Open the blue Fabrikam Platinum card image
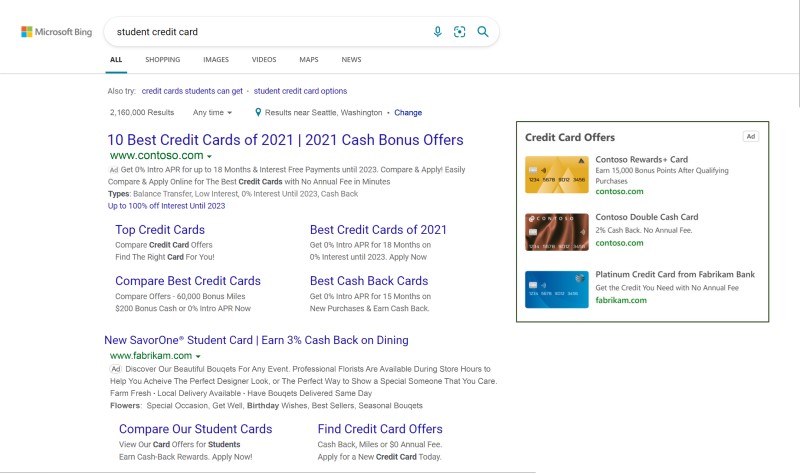 pos(557,289)
